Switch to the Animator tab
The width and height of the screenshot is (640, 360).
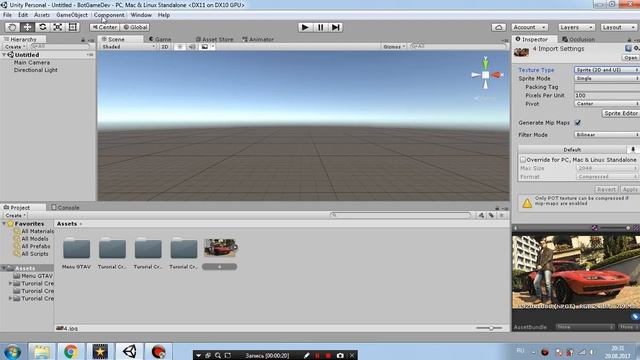click(258, 39)
